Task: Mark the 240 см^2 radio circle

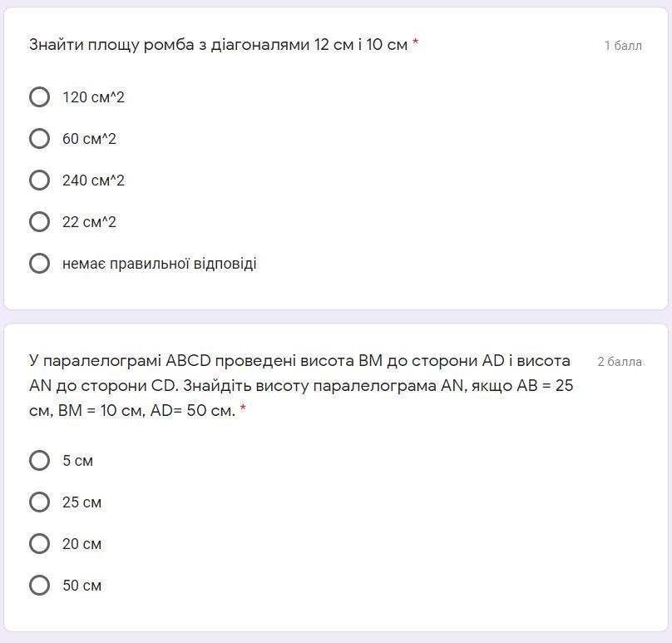Action: (x=39, y=181)
